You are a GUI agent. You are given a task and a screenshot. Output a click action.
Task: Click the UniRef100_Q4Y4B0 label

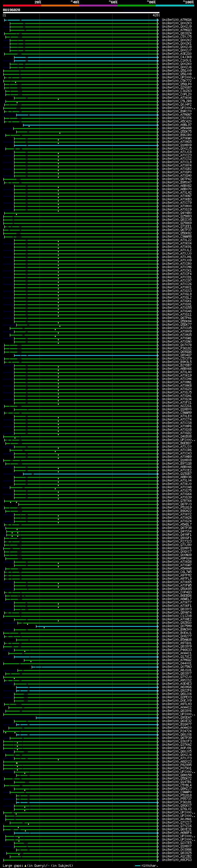177,213
